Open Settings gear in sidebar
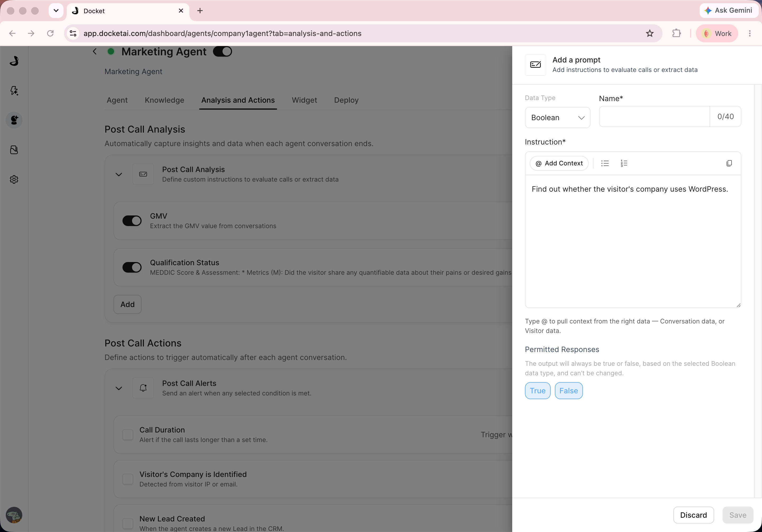762x532 pixels. click(x=14, y=180)
